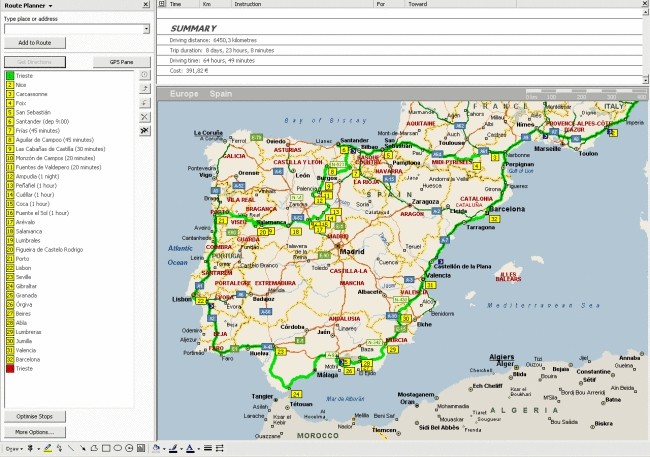Viewport: 650px width, 457px height.
Task: Click the Cost summary line
Action: pyautogui.click(x=189, y=70)
